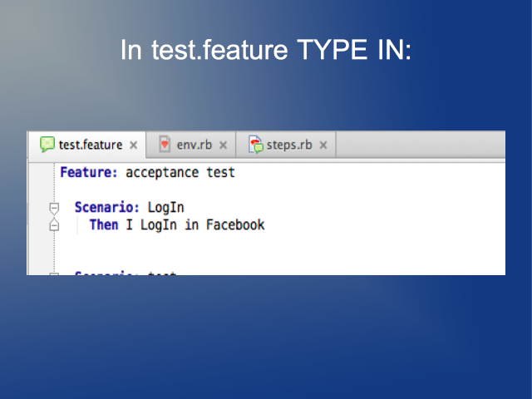
Task: Click the step definitions icon on steps.rb tab
Action: point(256,144)
